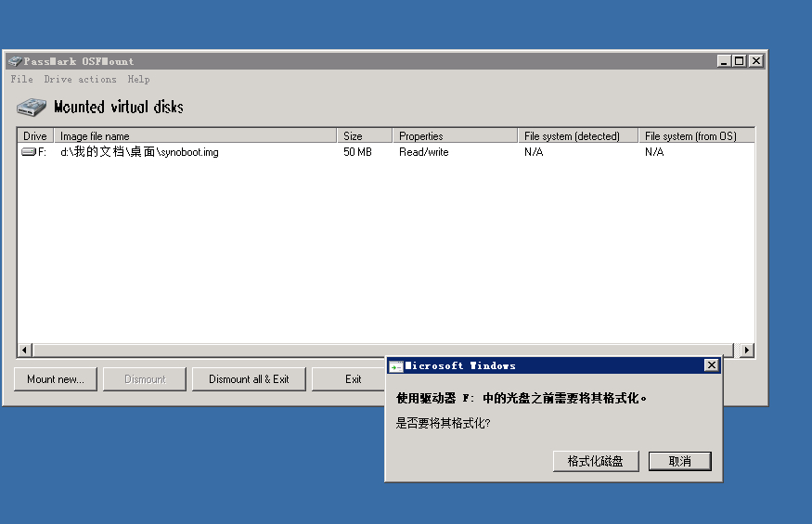Click Dismount all & Exit
Screen dimensions: 812x524
(x=249, y=379)
